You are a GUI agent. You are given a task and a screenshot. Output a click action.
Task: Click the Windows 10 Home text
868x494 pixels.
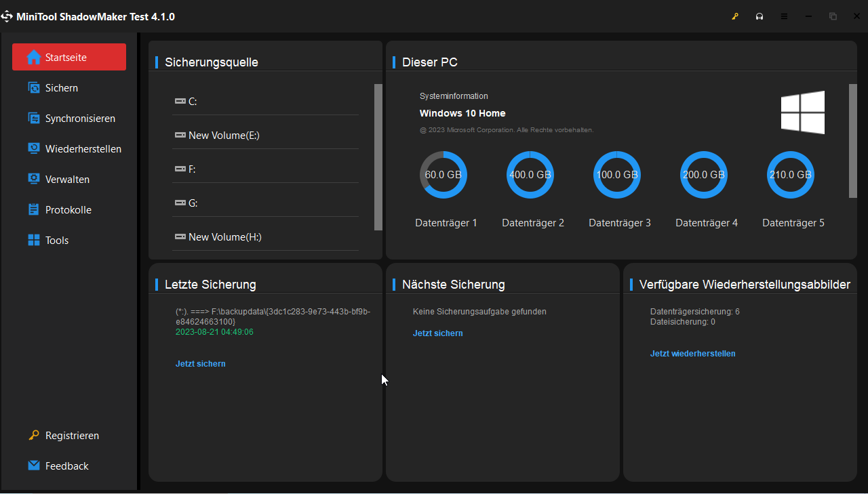coord(462,113)
